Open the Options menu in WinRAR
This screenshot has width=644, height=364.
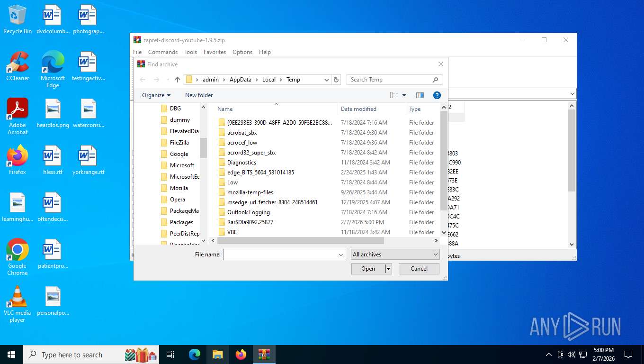242,52
